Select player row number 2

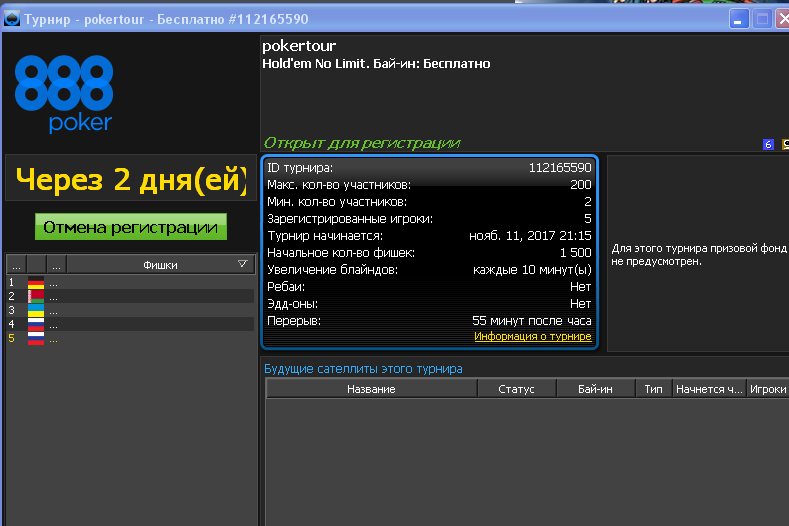[x=130, y=297]
